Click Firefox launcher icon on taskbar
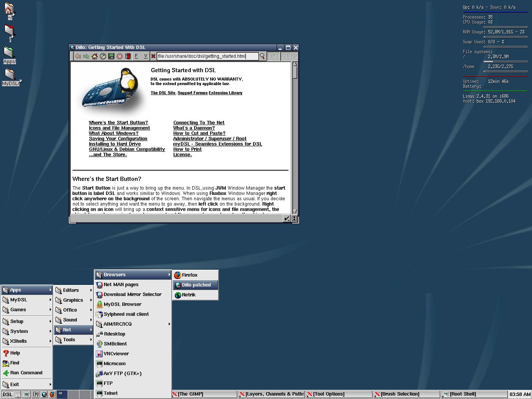532x399 pixels. 52,394
